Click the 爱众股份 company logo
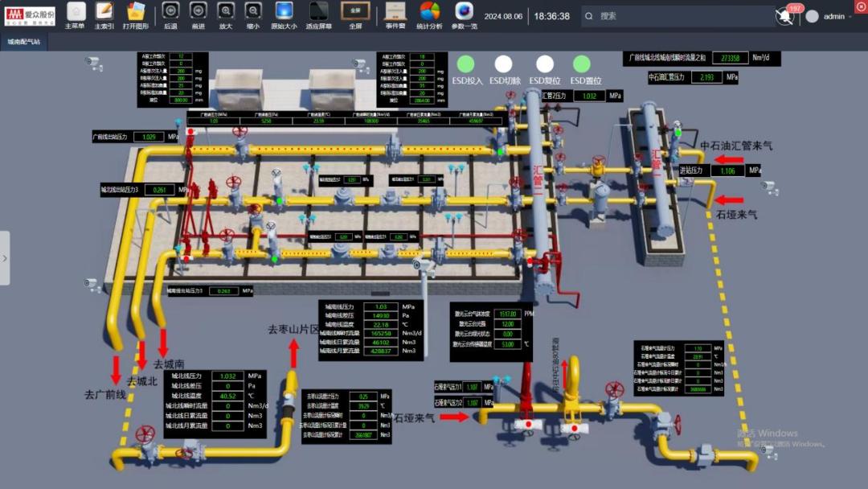 click(30, 15)
